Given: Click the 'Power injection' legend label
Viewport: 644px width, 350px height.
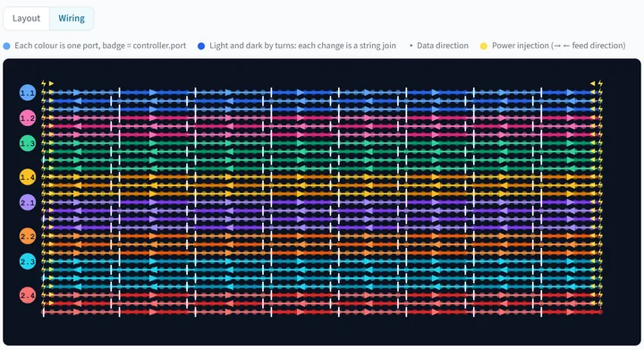Looking at the screenshot, I should pos(558,46).
